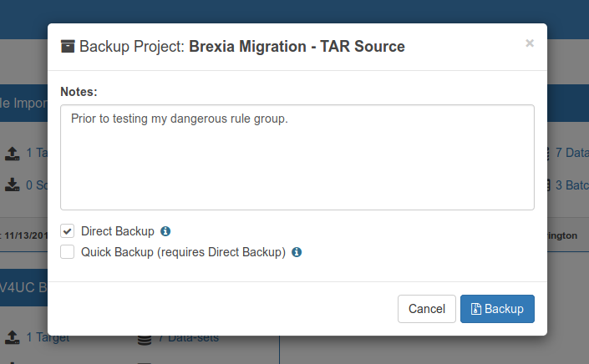This screenshot has width=589, height=364.
Task: Uncheck the Direct Backup checkbox
Action: click(67, 231)
